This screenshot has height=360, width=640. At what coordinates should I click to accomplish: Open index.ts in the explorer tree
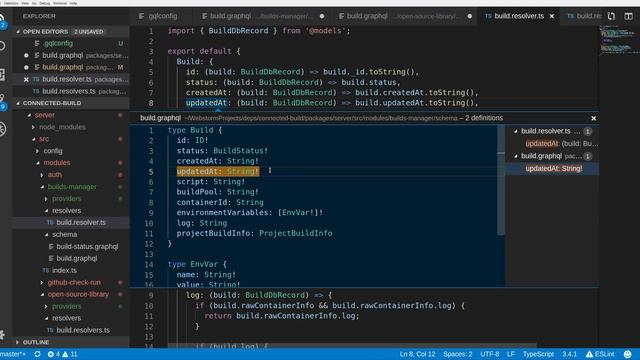point(71,270)
